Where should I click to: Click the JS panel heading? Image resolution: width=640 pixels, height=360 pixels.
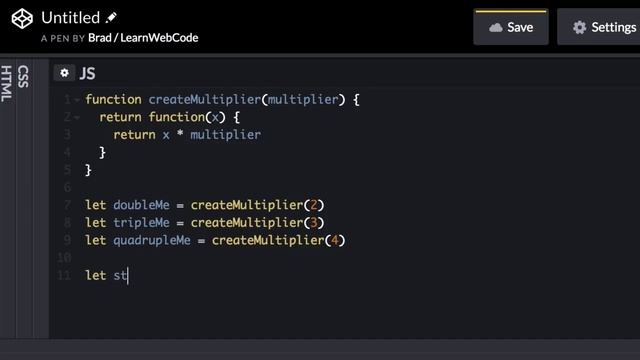[87, 73]
